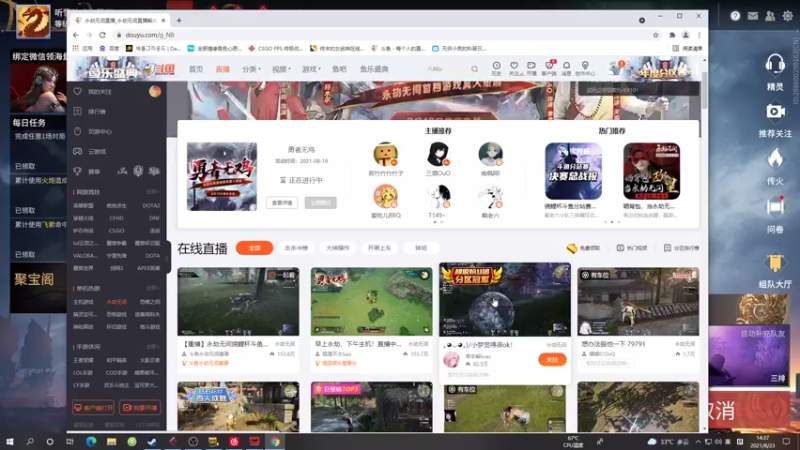The image size is (800, 450).
Task: Click the 查看详情 button for 勇者无鸡
Action: (282, 203)
